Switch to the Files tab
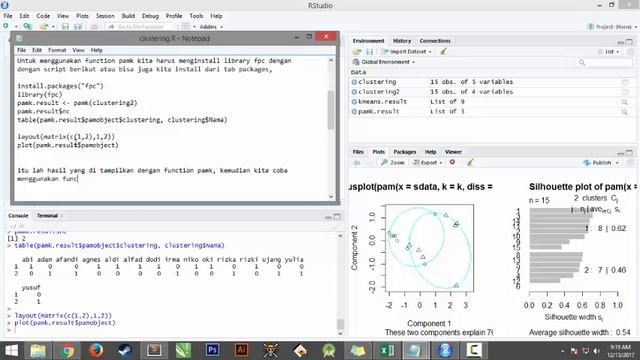640x360 pixels. (358, 152)
